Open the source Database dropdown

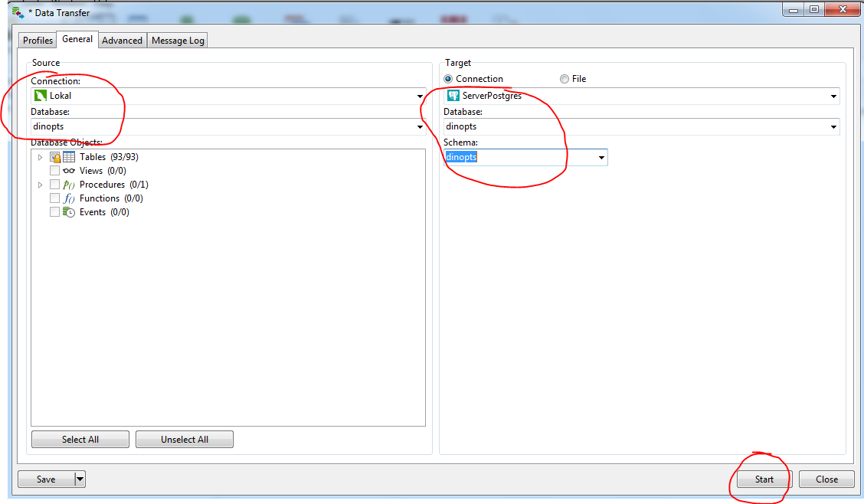420,126
